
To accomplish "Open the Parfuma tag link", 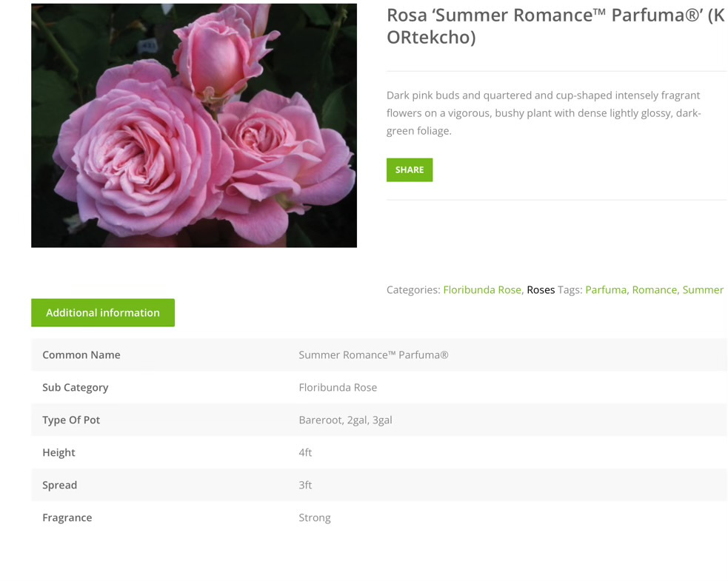I will pos(606,290).
